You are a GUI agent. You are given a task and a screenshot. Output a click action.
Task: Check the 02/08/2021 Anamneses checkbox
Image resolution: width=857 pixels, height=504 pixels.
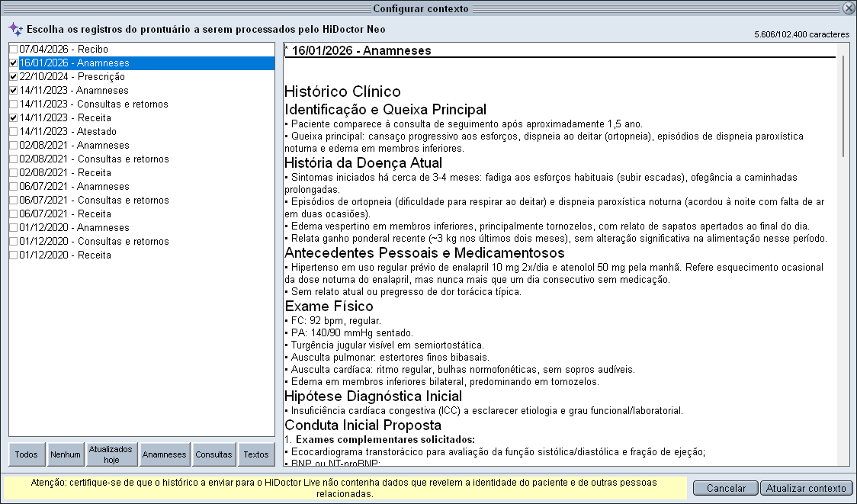coord(14,145)
